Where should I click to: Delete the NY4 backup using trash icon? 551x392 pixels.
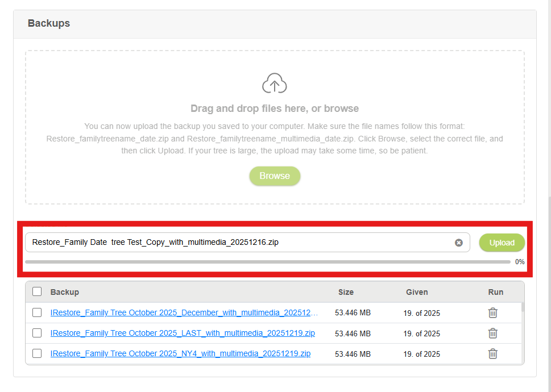point(493,354)
